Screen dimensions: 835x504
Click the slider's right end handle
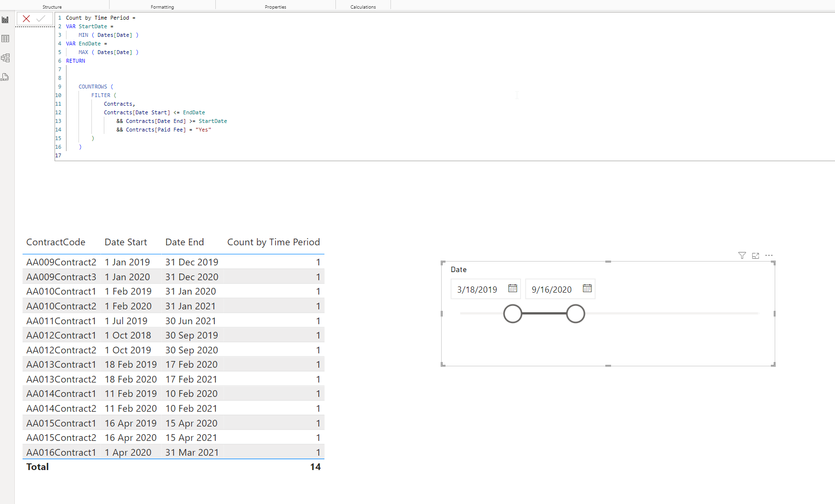(x=576, y=314)
